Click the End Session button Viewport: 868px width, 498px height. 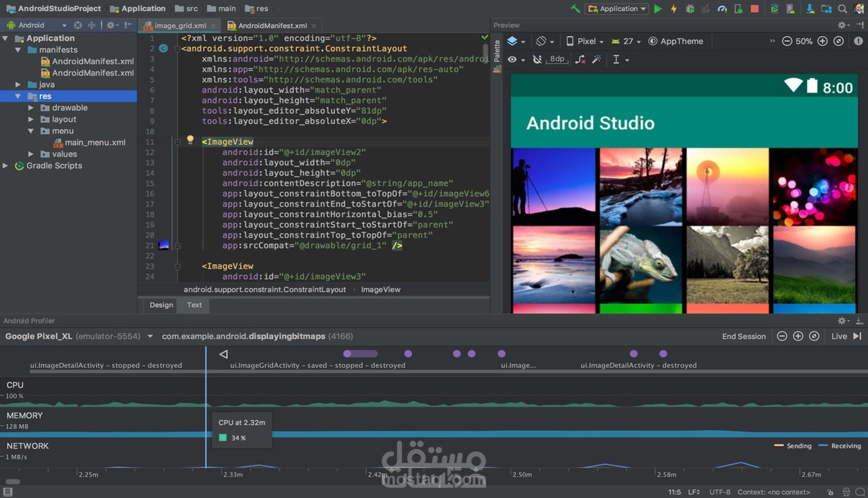[744, 336]
